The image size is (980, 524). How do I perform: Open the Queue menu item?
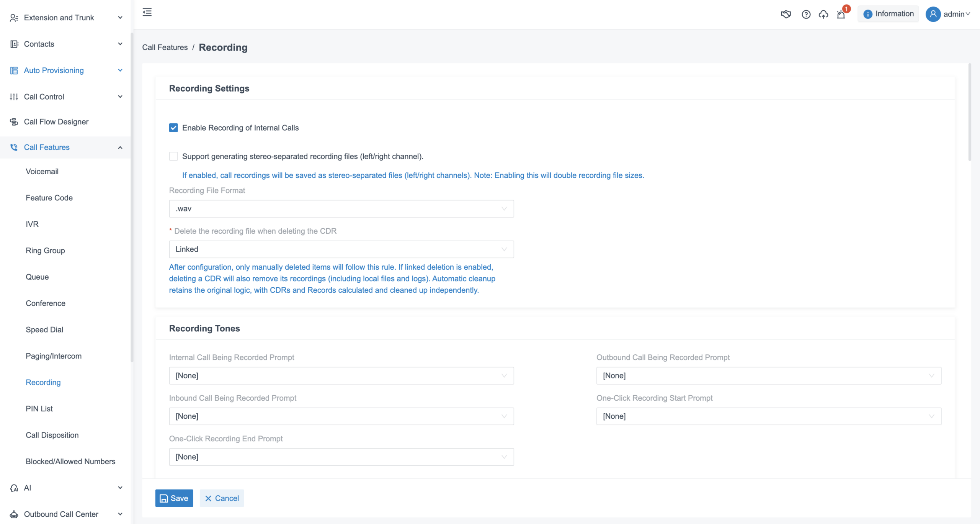pos(37,277)
